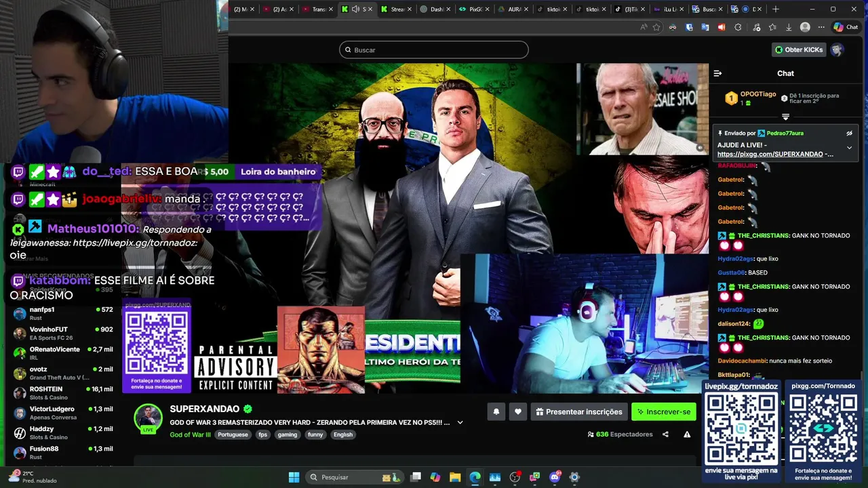
Task: Click green chat emote from dalison124
Action: click(x=758, y=324)
